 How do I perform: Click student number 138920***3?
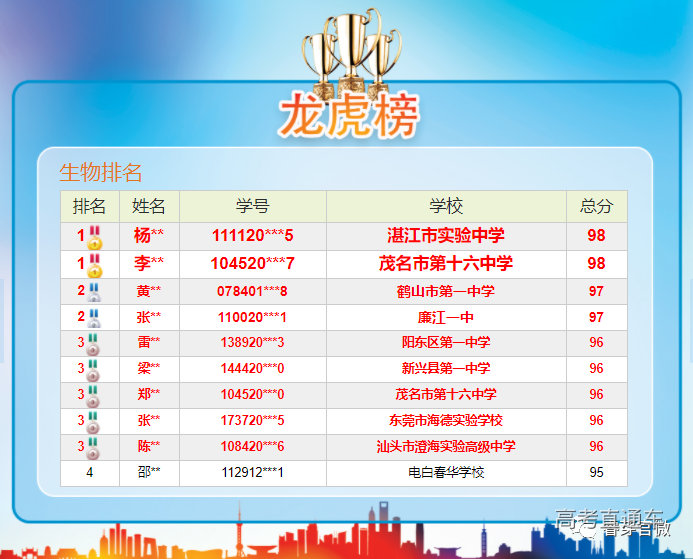[x=252, y=342]
